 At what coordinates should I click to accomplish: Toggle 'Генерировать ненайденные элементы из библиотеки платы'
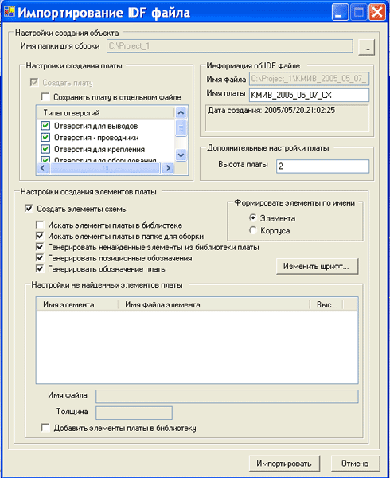pyautogui.click(x=40, y=247)
